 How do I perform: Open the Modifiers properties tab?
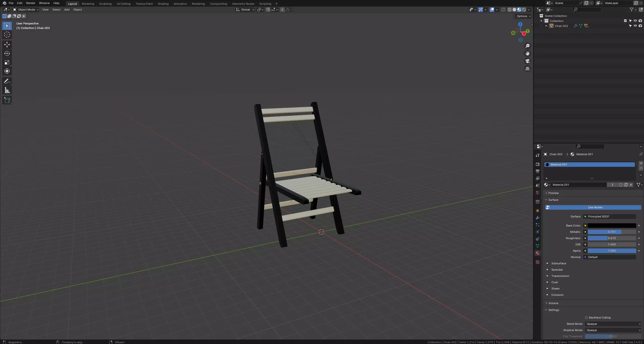(x=538, y=218)
